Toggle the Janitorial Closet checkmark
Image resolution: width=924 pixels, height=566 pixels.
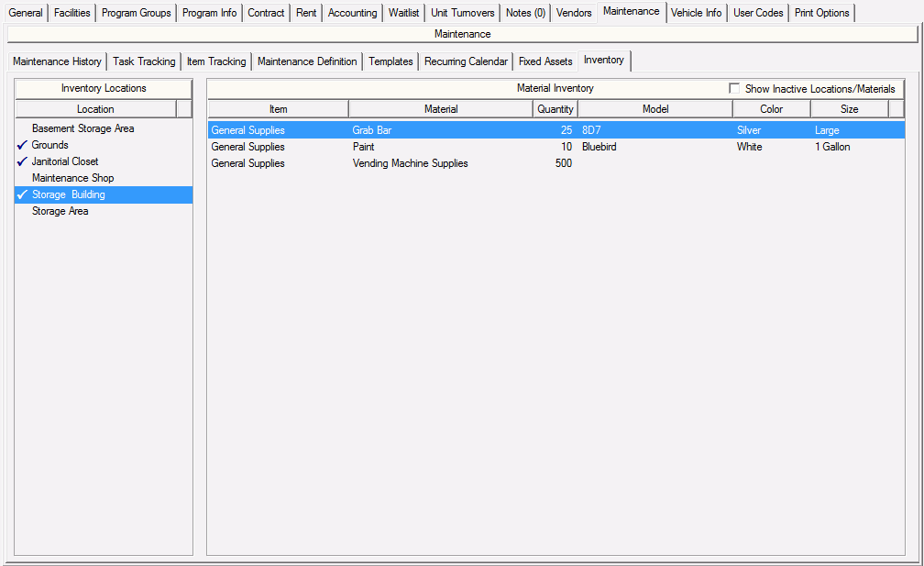click(x=22, y=161)
